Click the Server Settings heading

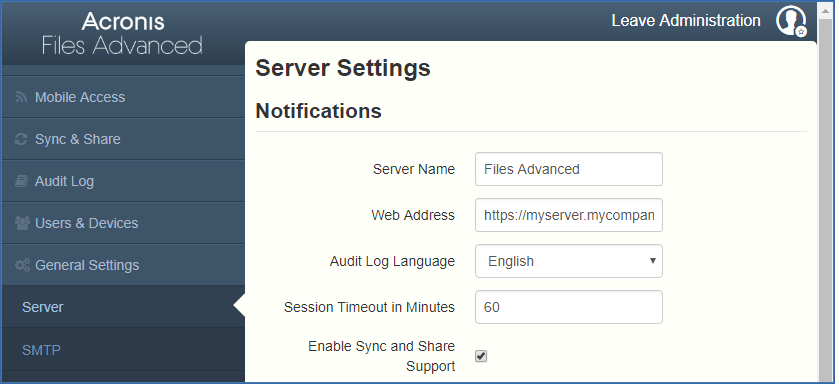tap(343, 69)
